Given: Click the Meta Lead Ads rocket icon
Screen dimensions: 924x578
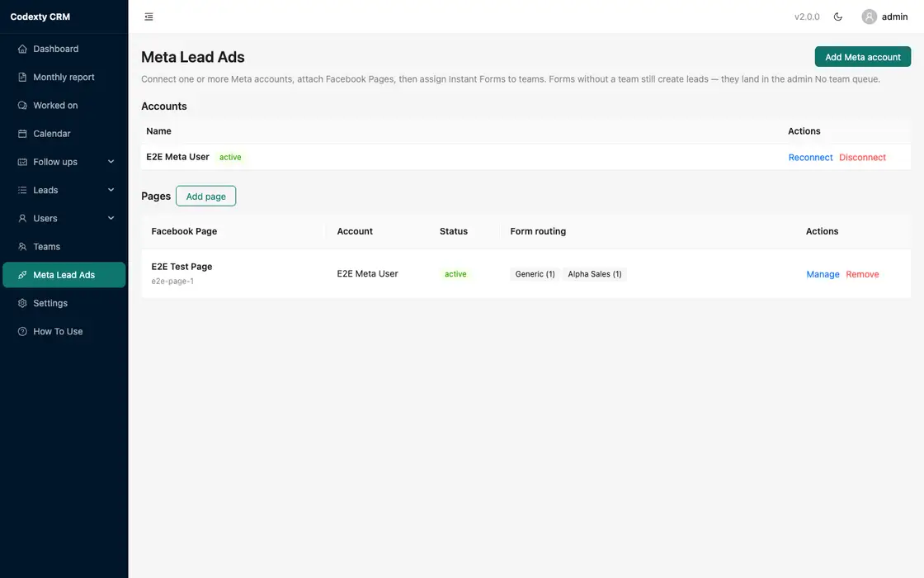Looking at the screenshot, I should pyautogui.click(x=22, y=276).
